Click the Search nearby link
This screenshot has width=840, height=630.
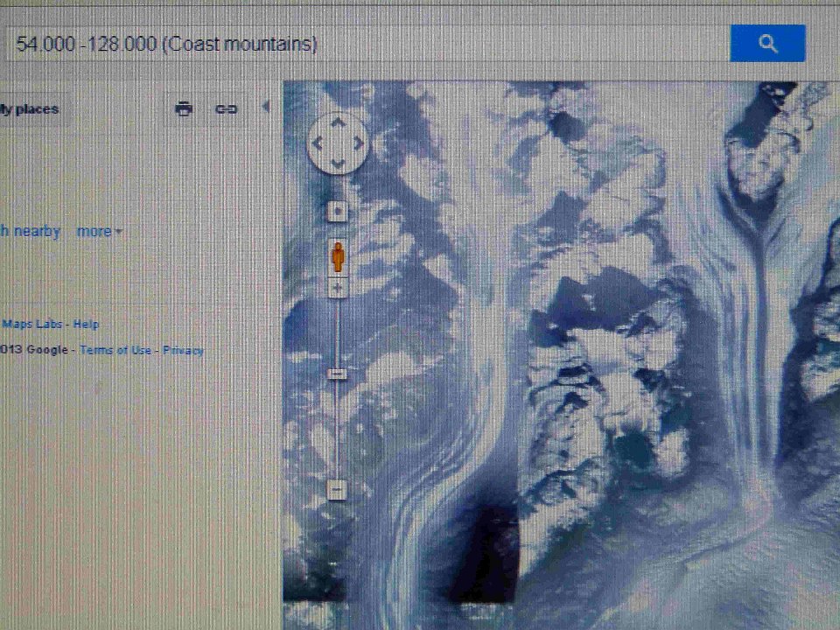pyautogui.click(x=30, y=231)
